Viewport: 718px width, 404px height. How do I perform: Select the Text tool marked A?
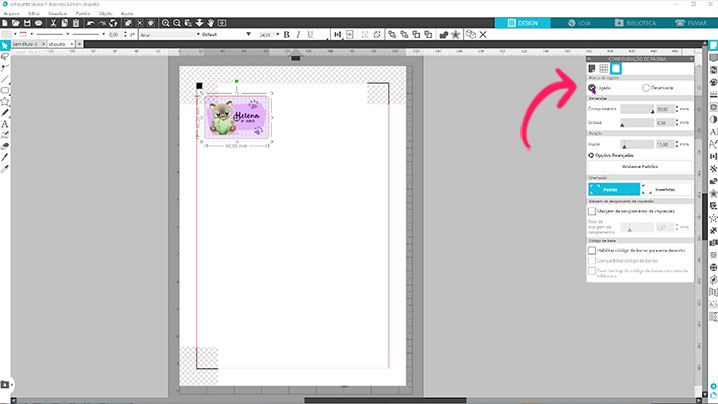click(5, 124)
